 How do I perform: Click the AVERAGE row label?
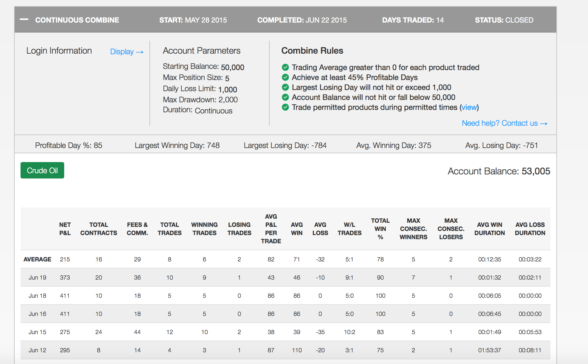point(37,259)
